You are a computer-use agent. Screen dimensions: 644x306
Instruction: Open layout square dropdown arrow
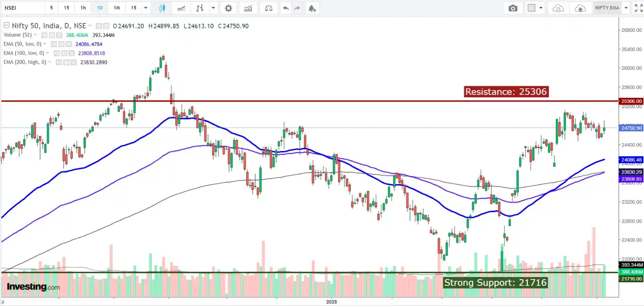point(541,8)
